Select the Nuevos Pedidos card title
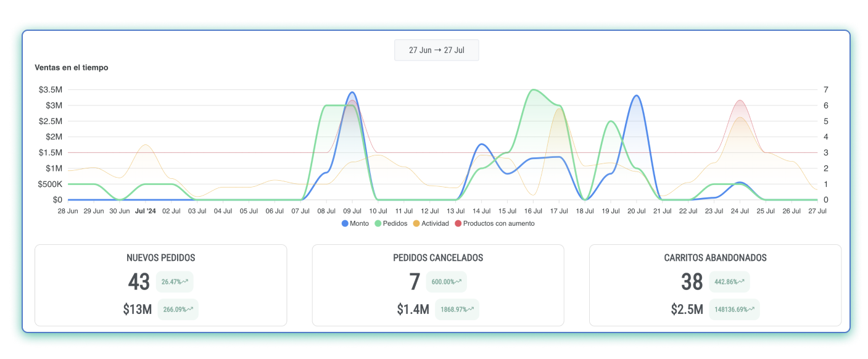Viewport: 868px width, 359px height. pos(160,258)
